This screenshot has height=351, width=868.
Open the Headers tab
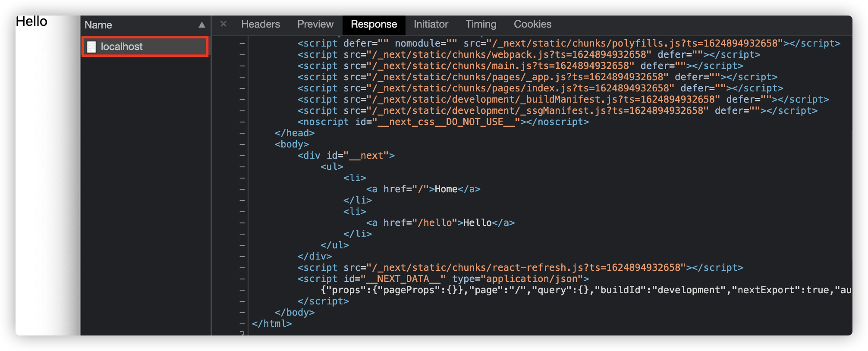[x=261, y=24]
